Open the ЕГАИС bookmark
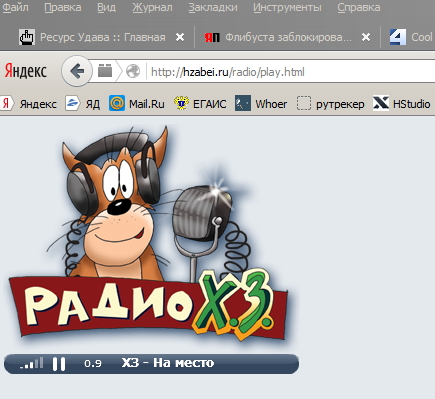 pyautogui.click(x=200, y=104)
